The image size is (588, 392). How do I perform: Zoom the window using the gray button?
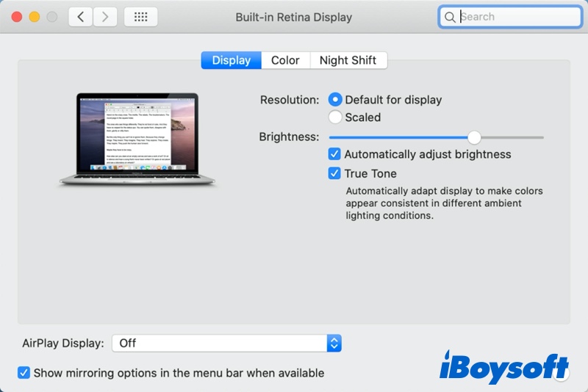click(51, 16)
